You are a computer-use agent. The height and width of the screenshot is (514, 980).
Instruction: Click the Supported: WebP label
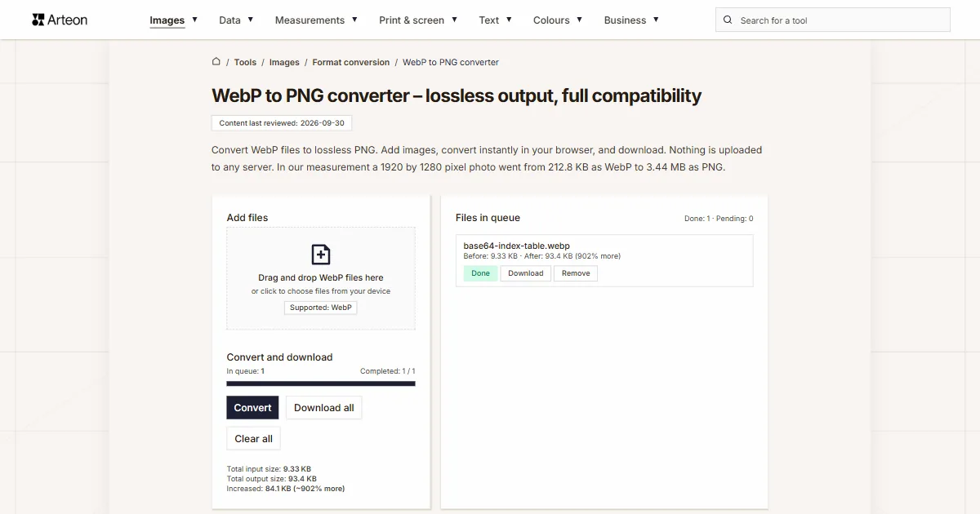pyautogui.click(x=321, y=308)
